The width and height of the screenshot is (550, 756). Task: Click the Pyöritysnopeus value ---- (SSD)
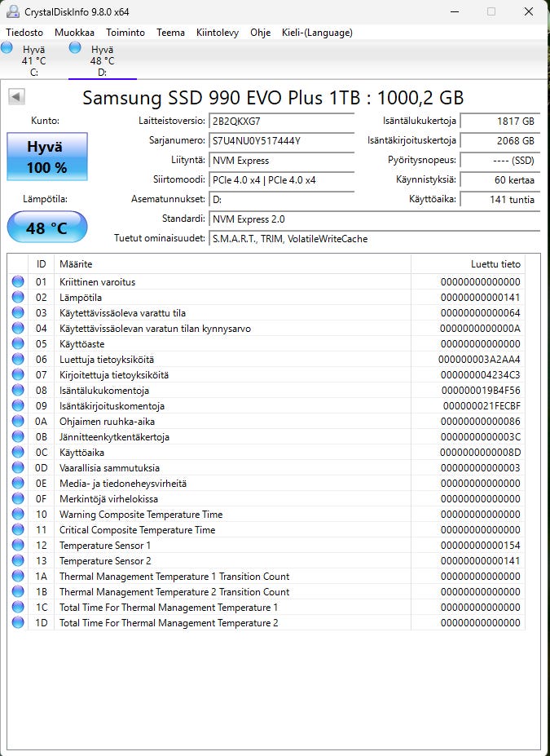[x=500, y=160]
